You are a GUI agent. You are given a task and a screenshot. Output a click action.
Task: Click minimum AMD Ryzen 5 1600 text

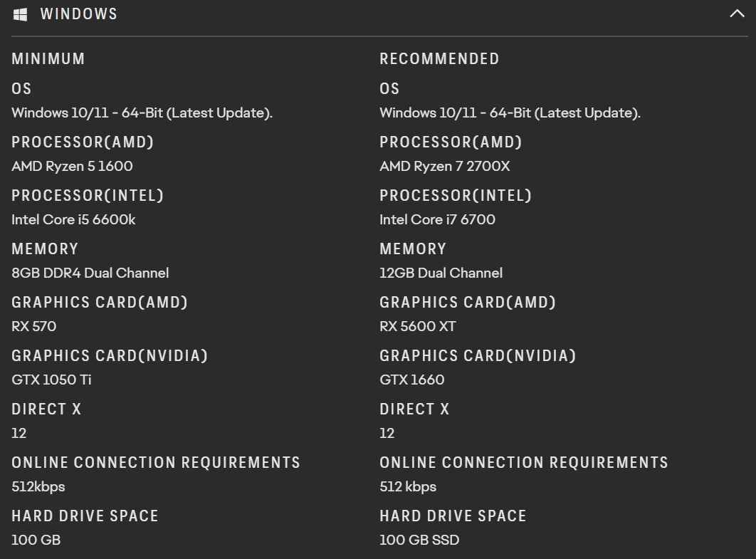tap(72, 167)
